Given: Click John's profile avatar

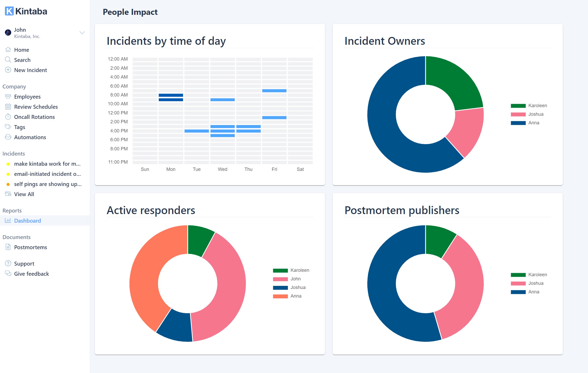Looking at the screenshot, I should [x=8, y=33].
